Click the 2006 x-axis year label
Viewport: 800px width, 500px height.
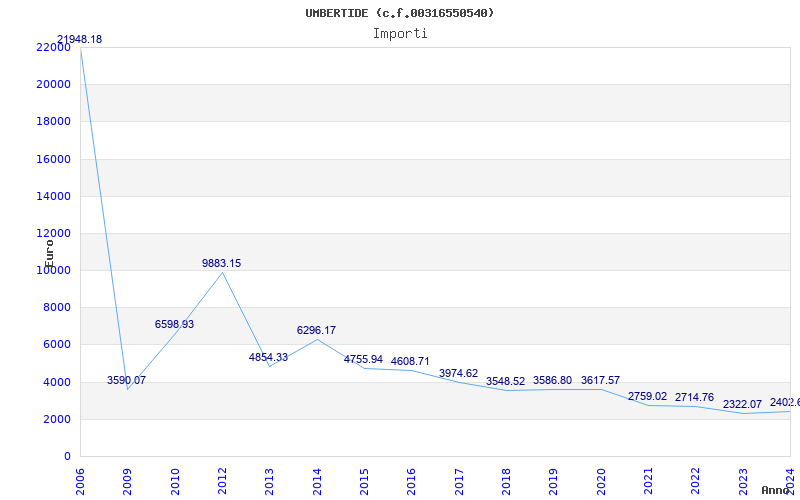pyautogui.click(x=80, y=482)
